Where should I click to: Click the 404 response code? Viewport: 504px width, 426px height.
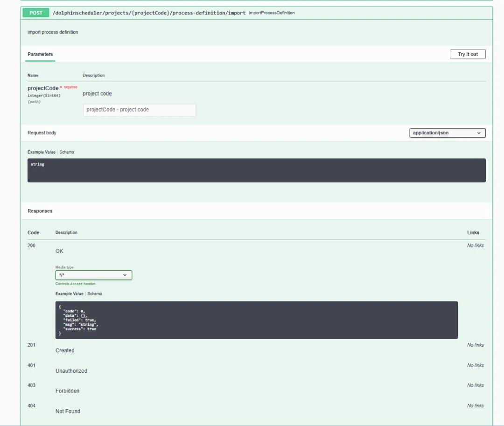pyautogui.click(x=32, y=405)
